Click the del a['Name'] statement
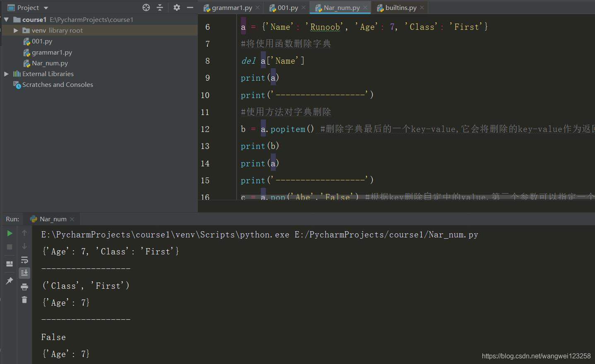595x364 pixels. (x=272, y=61)
